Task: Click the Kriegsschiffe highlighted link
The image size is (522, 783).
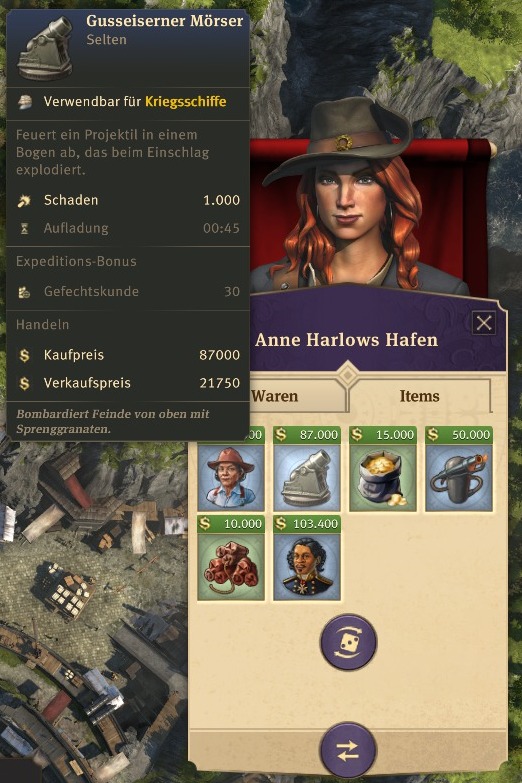Action: [x=186, y=101]
